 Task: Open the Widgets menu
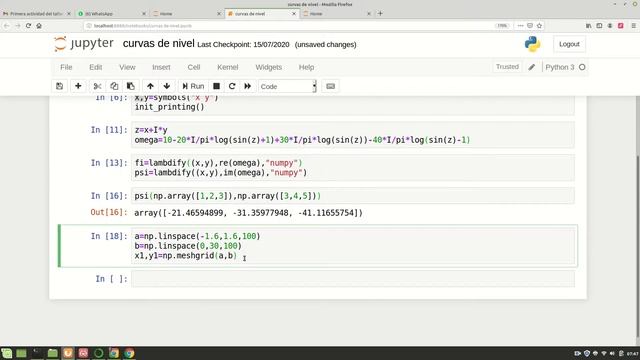268,67
